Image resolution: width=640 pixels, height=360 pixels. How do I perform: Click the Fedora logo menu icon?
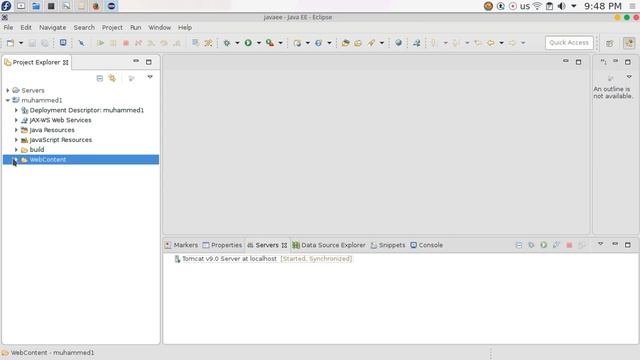tap(6, 6)
